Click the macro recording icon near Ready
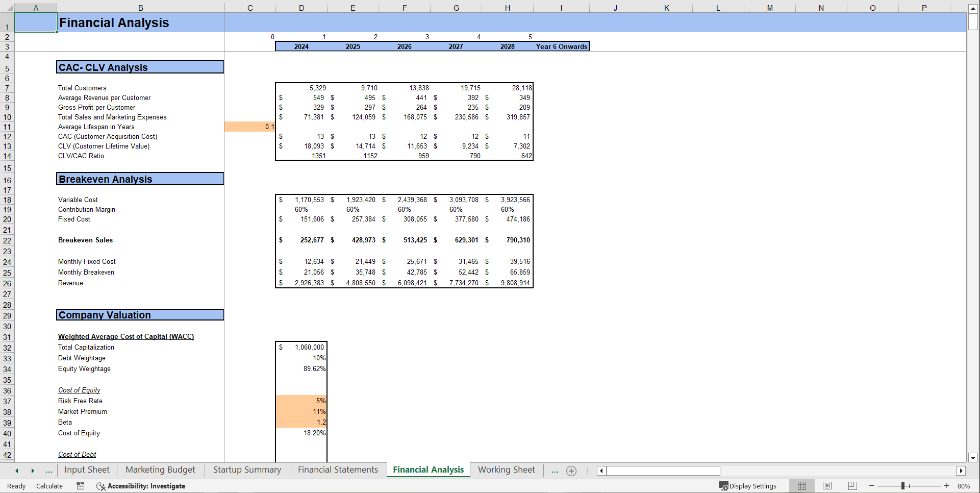980x493 pixels. pyautogui.click(x=80, y=486)
